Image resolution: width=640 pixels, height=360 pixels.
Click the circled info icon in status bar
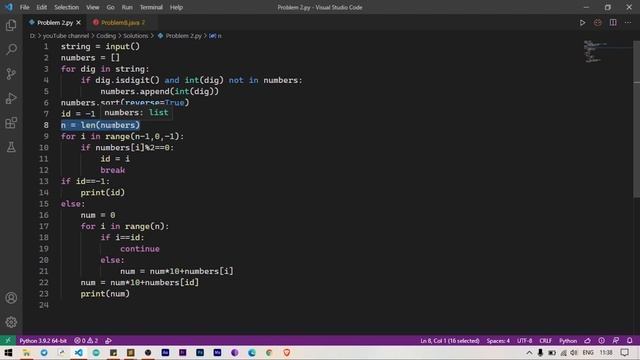coord(602,340)
